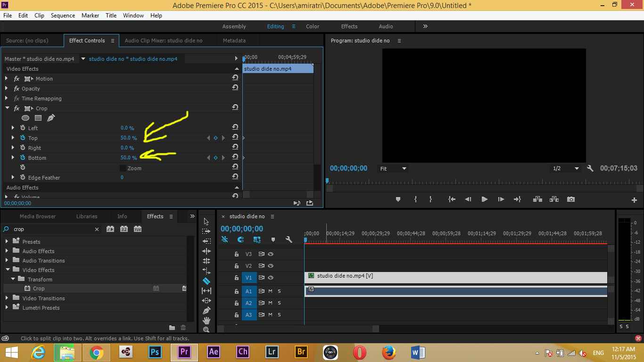
Task: Mute the A1 audio track
Action: click(x=271, y=291)
